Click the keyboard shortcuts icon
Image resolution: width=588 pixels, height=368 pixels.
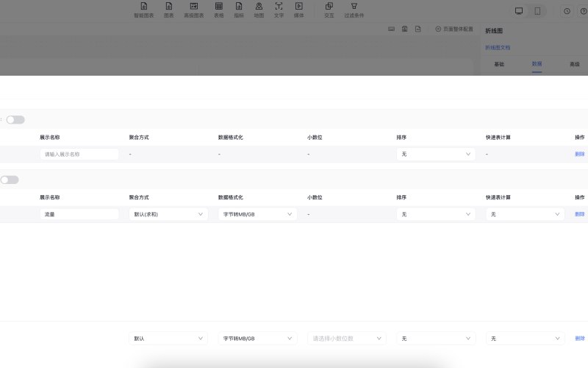click(x=391, y=29)
